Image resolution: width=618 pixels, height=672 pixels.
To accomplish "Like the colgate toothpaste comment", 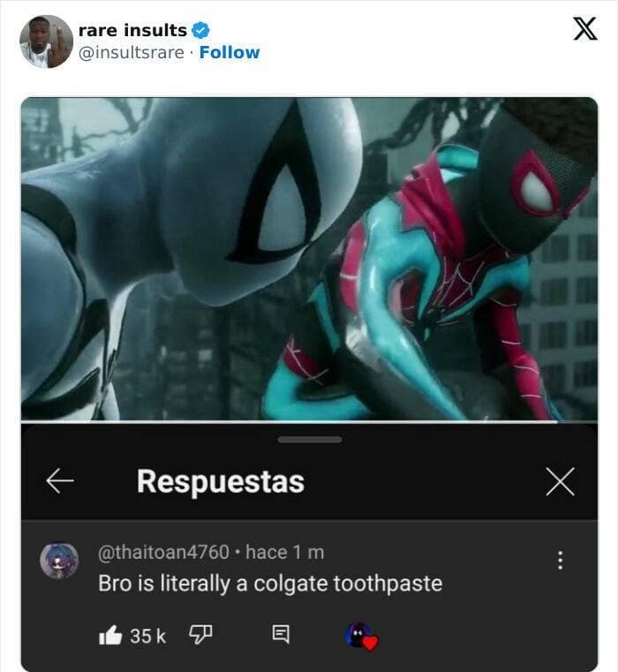I will [x=110, y=635].
